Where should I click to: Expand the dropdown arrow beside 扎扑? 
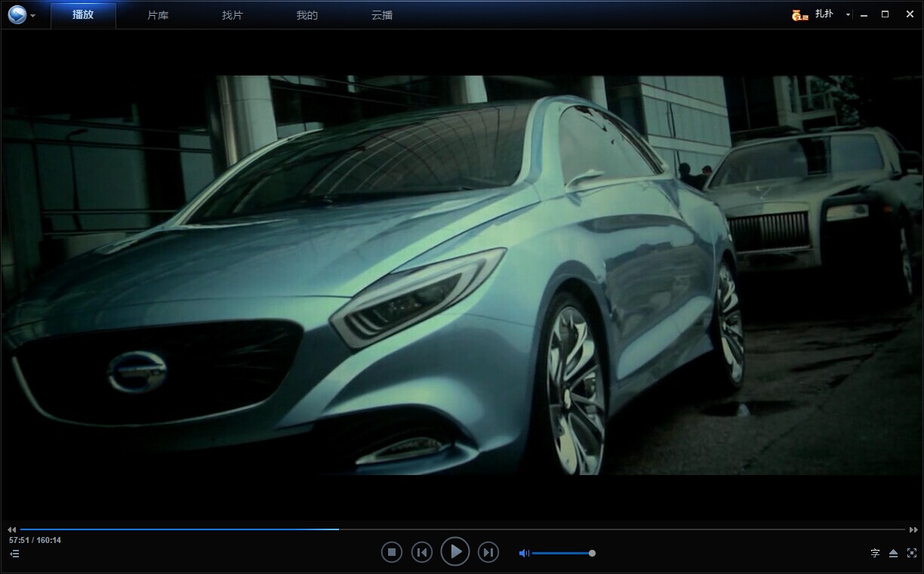pyautogui.click(x=848, y=15)
